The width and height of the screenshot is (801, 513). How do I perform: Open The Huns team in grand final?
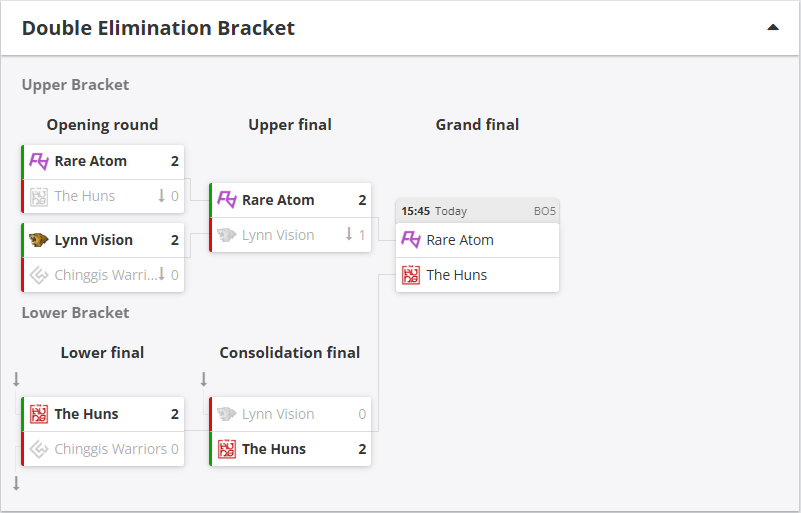457,275
